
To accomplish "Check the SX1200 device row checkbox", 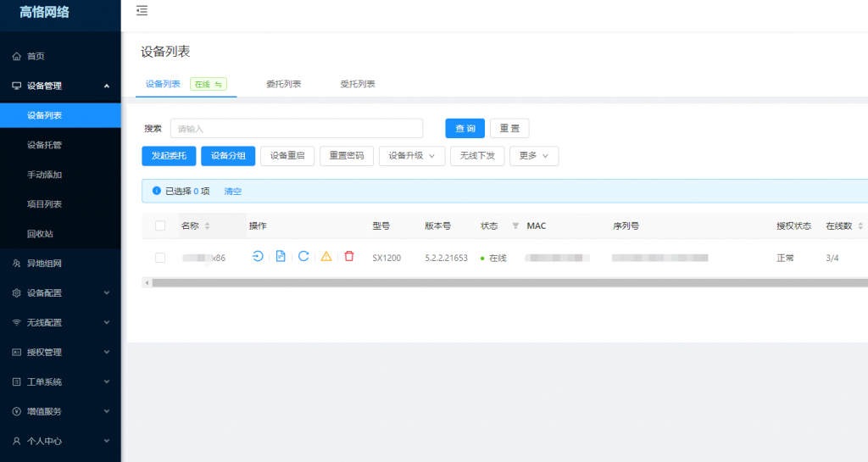I will tap(160, 258).
